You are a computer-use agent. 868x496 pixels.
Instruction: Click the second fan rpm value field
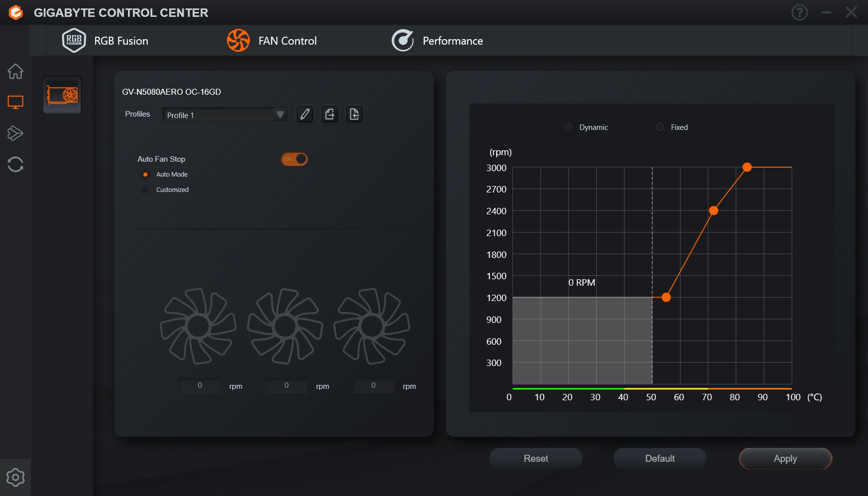tap(287, 385)
